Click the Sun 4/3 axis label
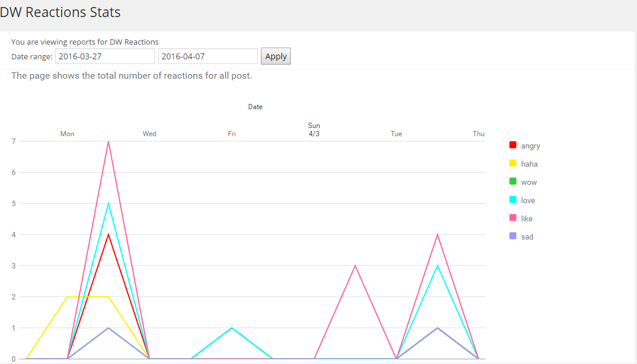 [314, 130]
